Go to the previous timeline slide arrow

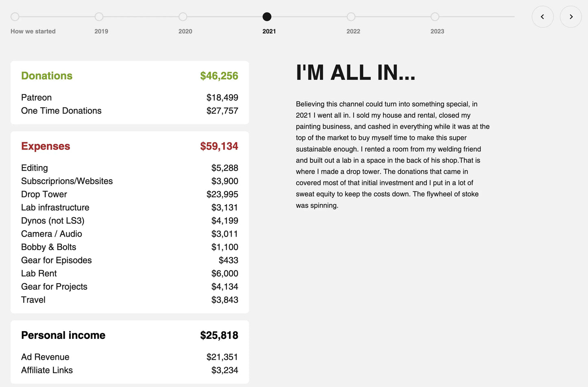click(x=542, y=17)
